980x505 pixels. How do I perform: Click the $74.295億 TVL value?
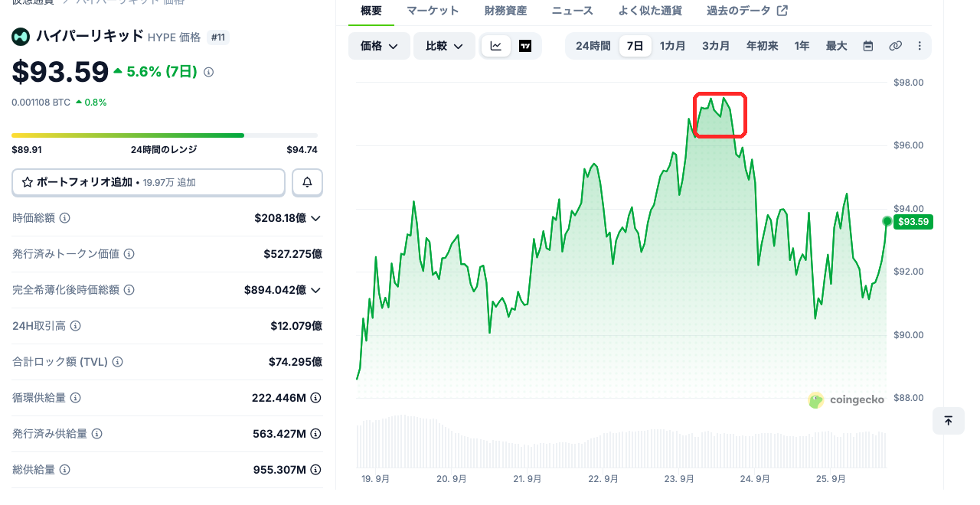point(296,362)
